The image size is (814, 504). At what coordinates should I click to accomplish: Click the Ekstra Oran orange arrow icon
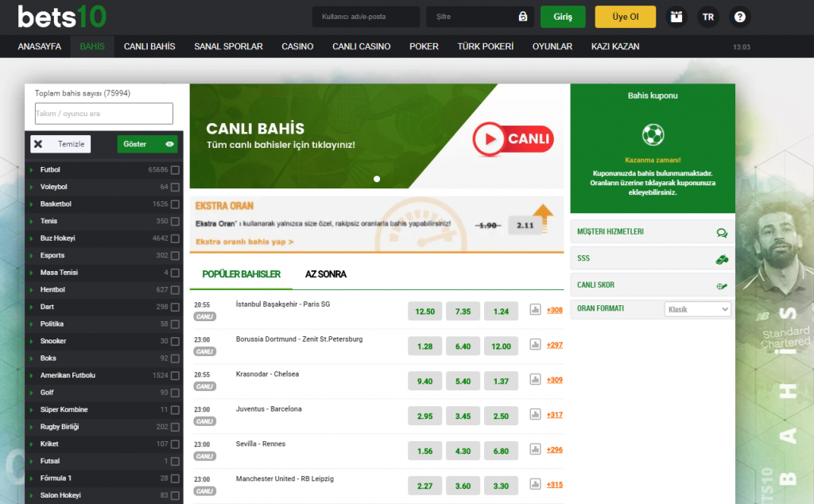[544, 217]
